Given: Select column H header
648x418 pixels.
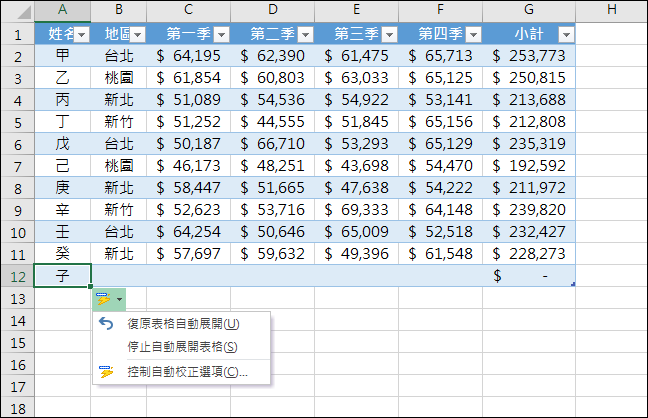Looking at the screenshot, I should (x=612, y=10).
